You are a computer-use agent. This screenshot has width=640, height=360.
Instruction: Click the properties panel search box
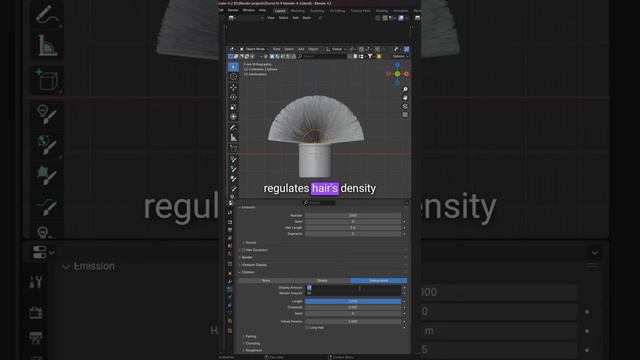[319, 202]
